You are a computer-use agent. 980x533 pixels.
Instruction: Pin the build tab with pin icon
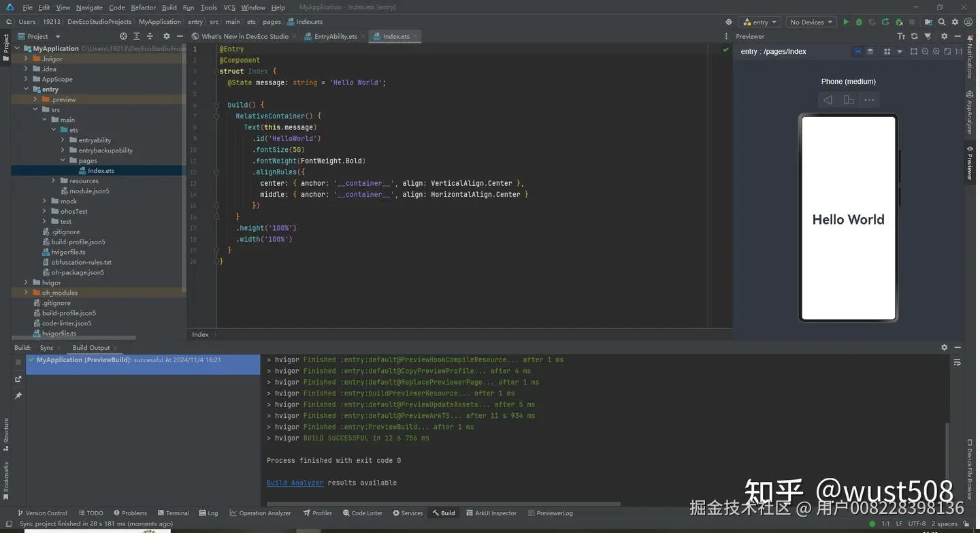[x=18, y=395]
